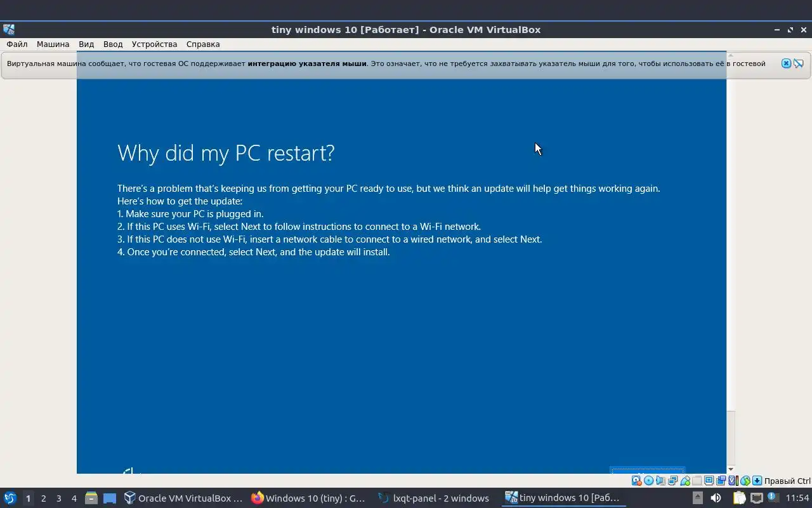Click the keyboard capture arrow icon
This screenshot has width=812, height=508.
(x=757, y=481)
